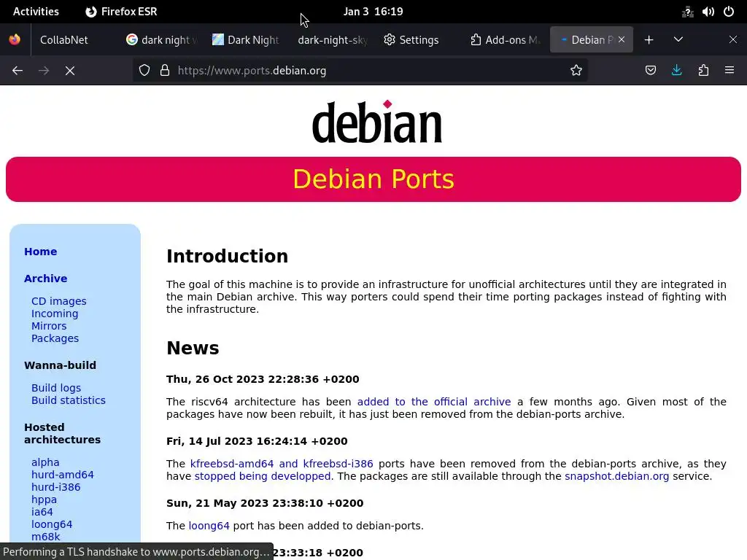Open the Home sidebar link
The height and width of the screenshot is (560, 747).
coord(41,252)
